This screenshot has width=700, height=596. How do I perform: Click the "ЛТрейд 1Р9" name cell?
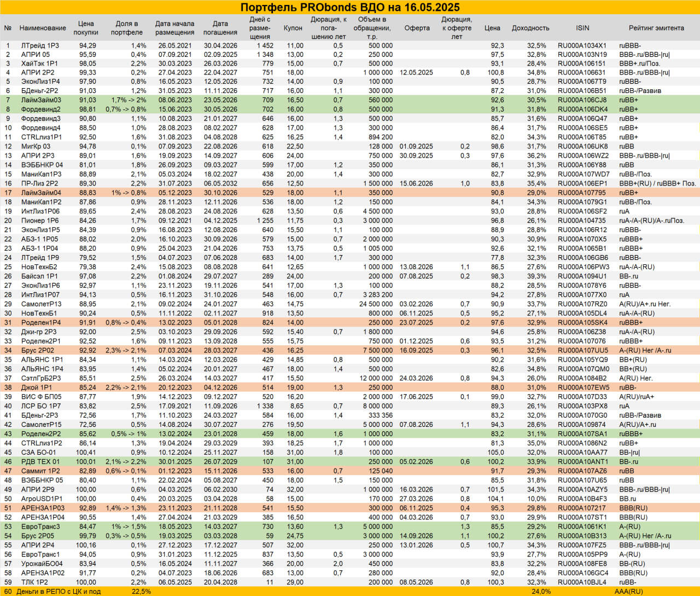point(40,258)
